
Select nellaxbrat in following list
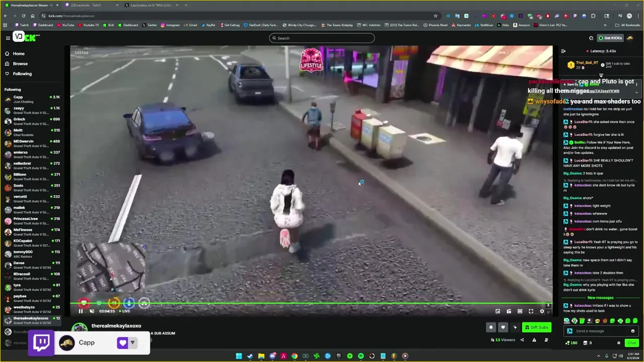[32, 165]
